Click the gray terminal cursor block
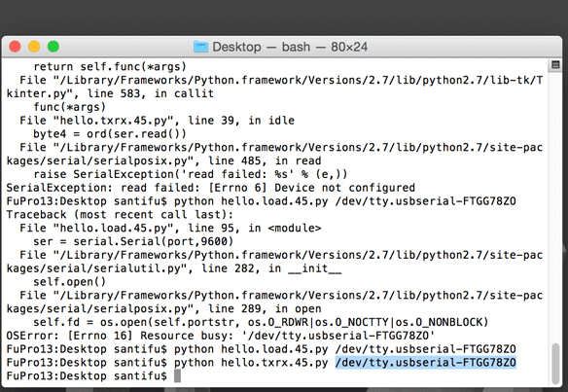The height and width of the screenshot is (392, 568). 177,375
